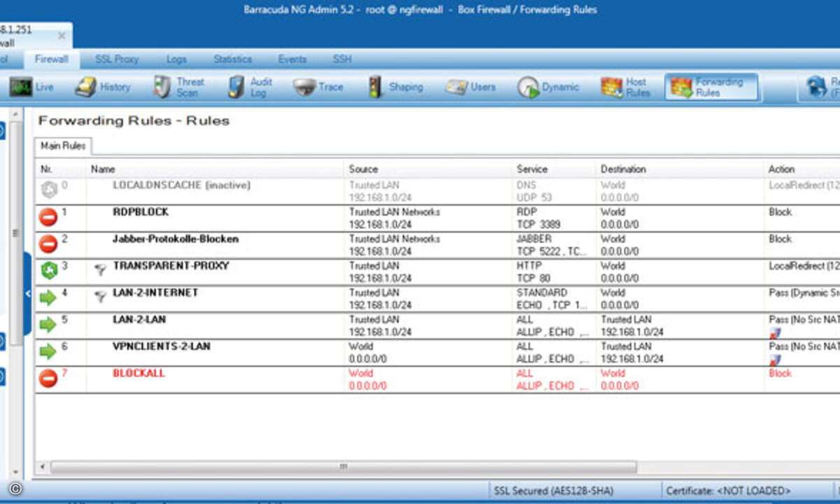
Task: Click the flag icon in VPNCLIENTS-2-LAN Action cell
Action: pos(775,360)
